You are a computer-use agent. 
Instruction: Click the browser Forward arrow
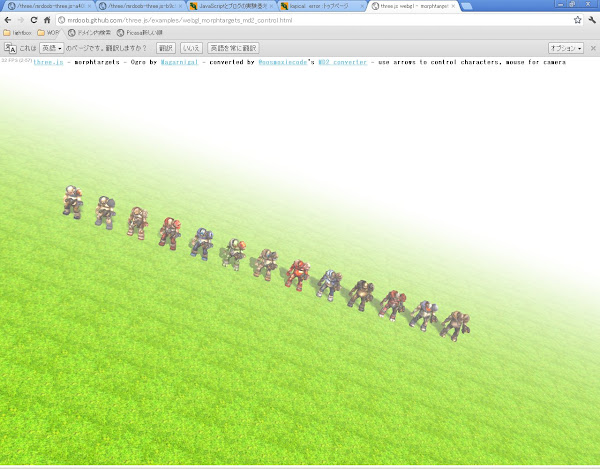point(21,20)
